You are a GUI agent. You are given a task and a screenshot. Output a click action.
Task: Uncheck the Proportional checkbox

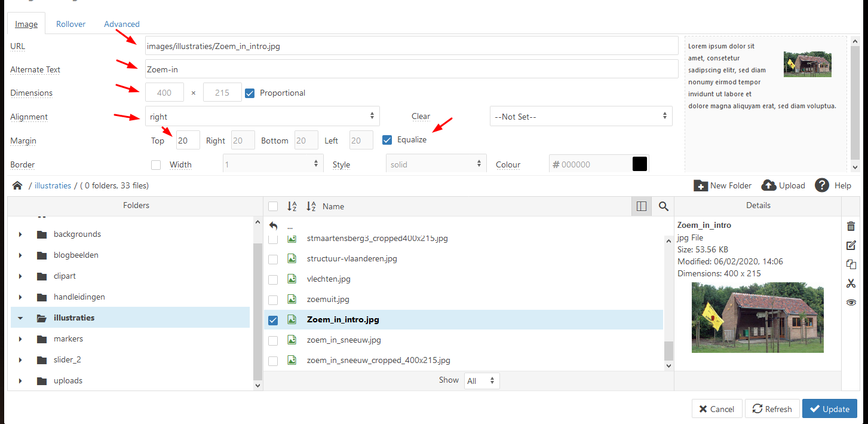click(250, 93)
